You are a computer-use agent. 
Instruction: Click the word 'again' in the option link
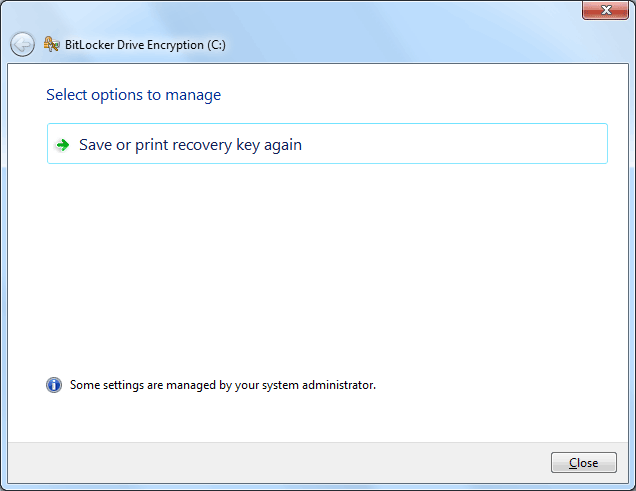pos(283,145)
